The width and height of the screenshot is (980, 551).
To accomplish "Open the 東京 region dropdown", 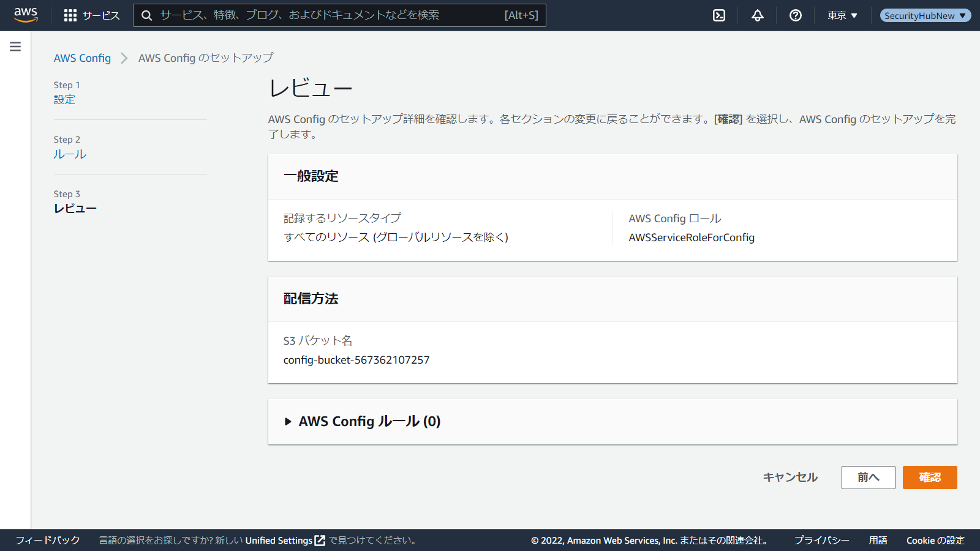I will click(x=842, y=15).
